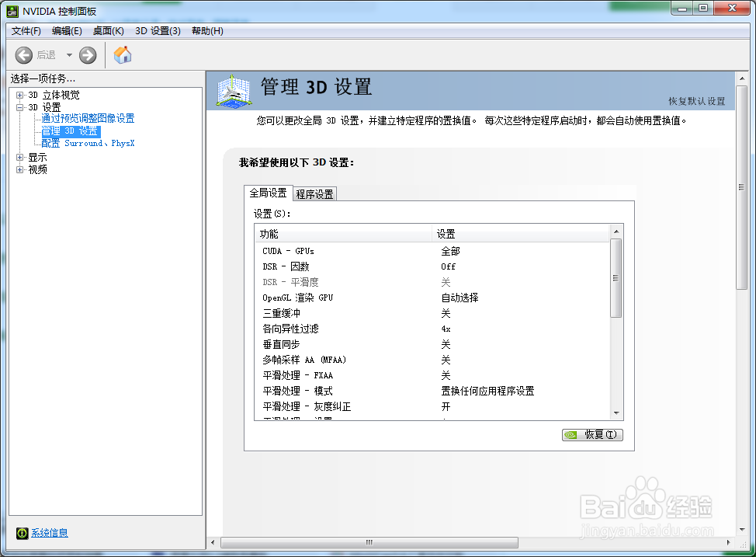
Task: Select the 三重缓冲 setting row
Action: [432, 313]
